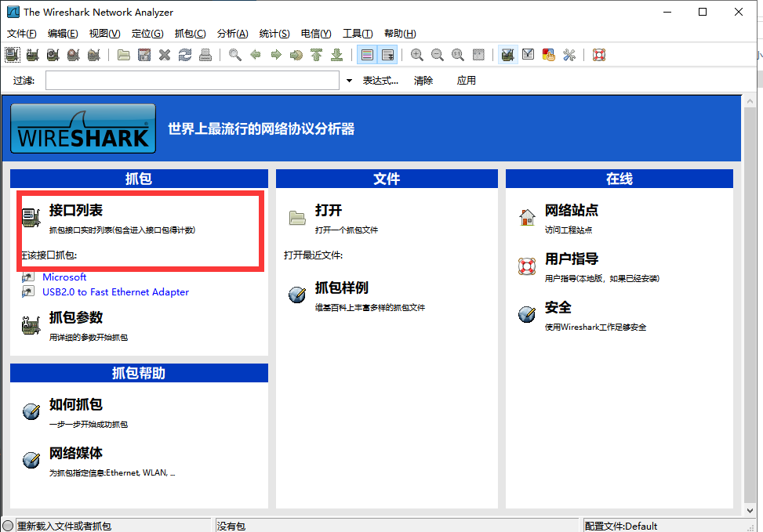Click the 应用 filter button

coord(466,80)
